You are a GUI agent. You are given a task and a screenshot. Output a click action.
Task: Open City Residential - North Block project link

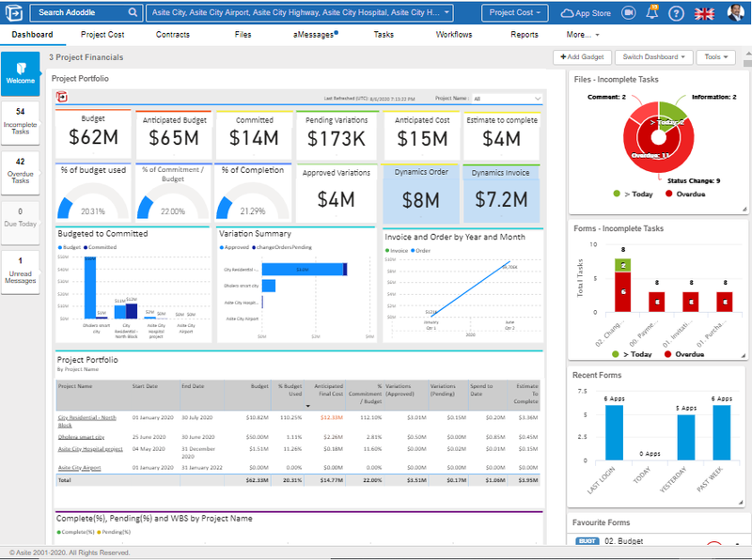86,422
